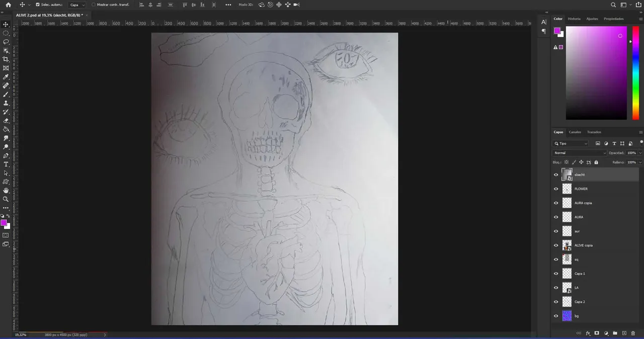The image size is (644, 339).
Task: Select the Type tool
Action: pyautogui.click(x=6, y=164)
